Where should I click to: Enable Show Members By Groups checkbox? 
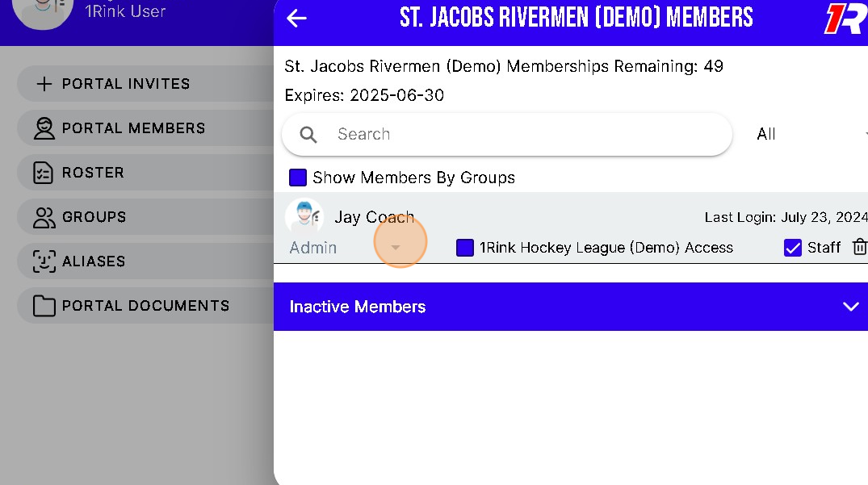[x=298, y=178]
